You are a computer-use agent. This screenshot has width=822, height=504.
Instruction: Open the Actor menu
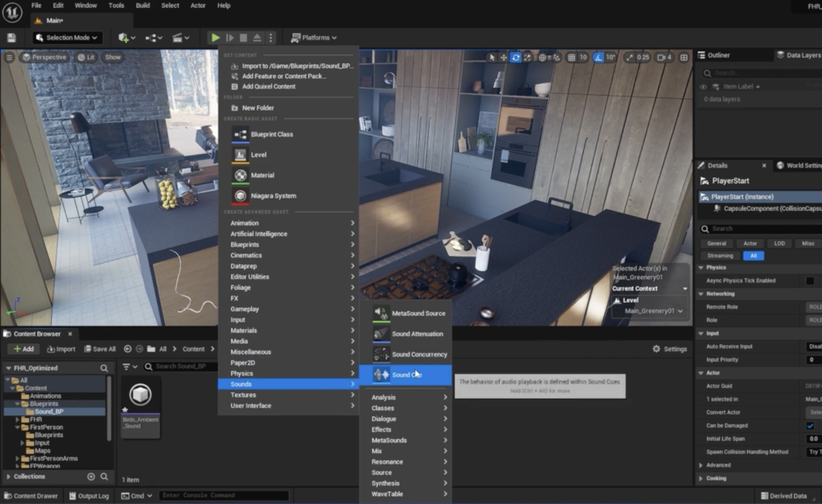(x=198, y=5)
